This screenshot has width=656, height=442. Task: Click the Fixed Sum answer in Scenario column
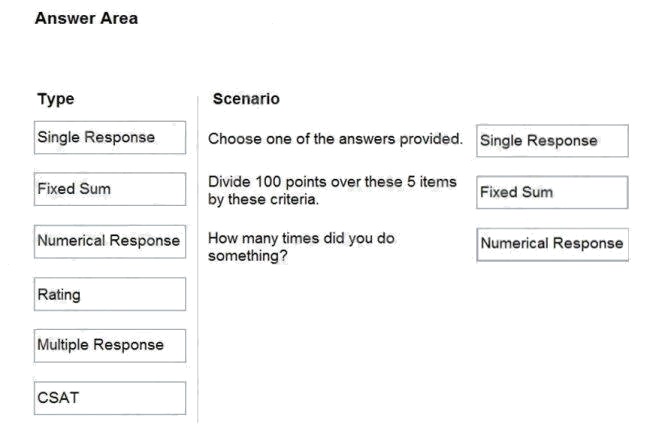tap(552, 193)
